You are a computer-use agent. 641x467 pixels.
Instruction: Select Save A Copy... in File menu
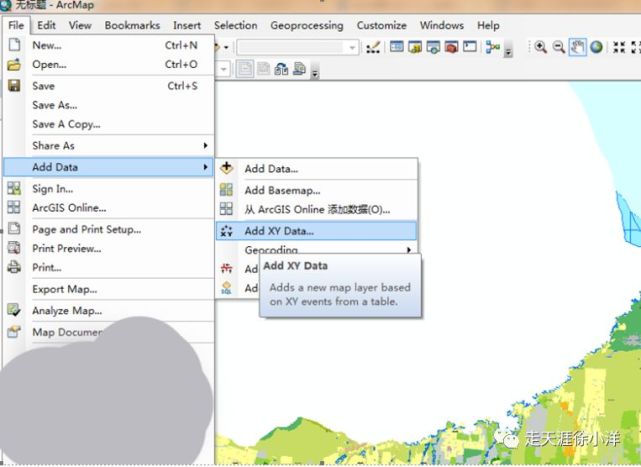108,124
